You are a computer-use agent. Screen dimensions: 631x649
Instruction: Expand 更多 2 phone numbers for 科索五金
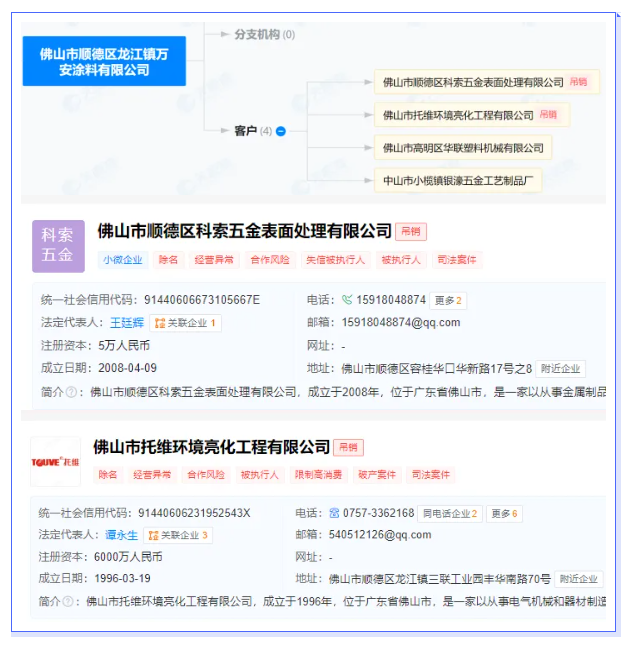tap(449, 300)
